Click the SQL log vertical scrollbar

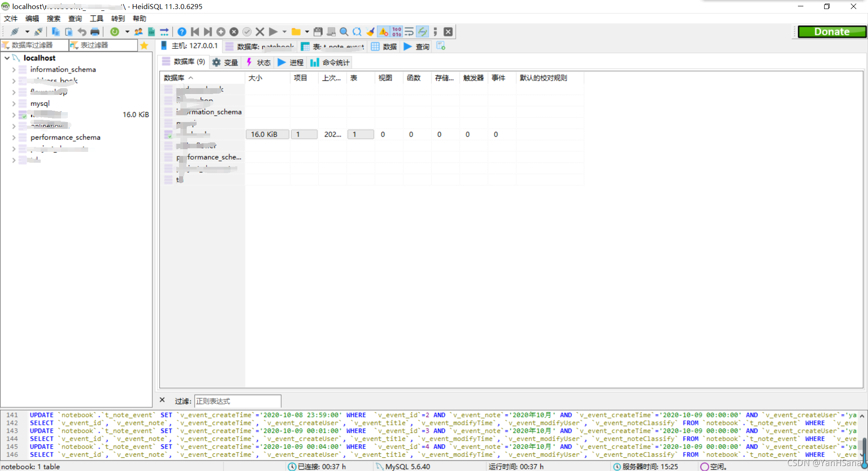point(863,435)
